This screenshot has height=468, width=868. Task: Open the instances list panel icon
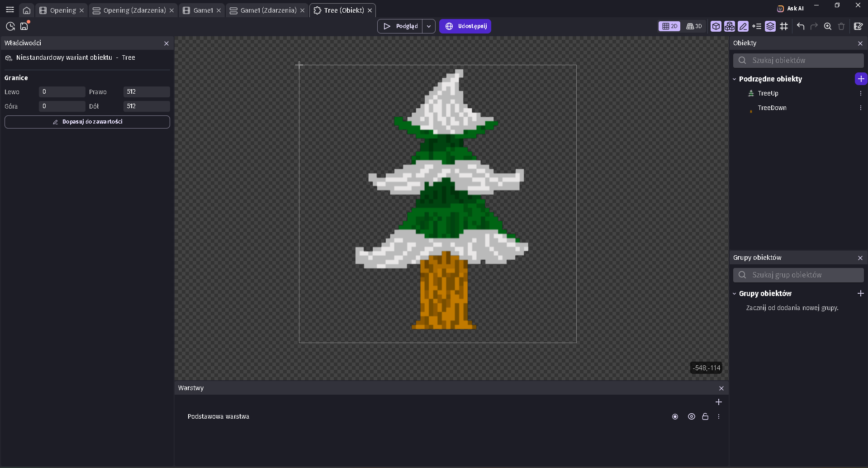[x=757, y=26]
